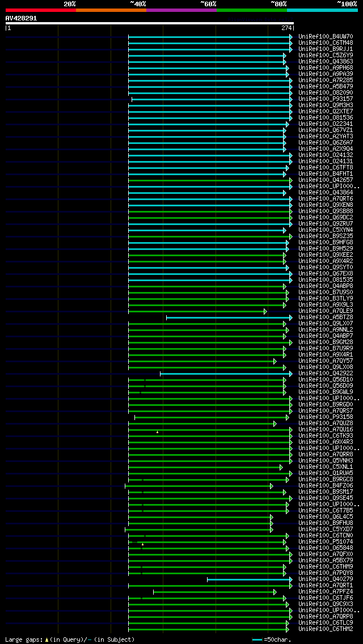Viewport: 363px width, 644px height.
Task: Click the UniRef100_A9PA39 label
Action: pos(326,74)
